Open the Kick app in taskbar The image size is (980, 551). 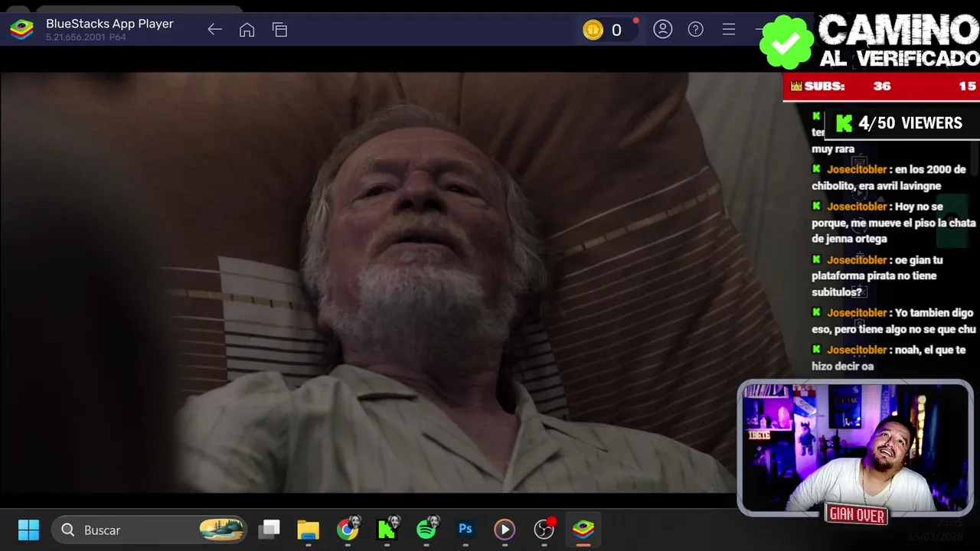[387, 530]
